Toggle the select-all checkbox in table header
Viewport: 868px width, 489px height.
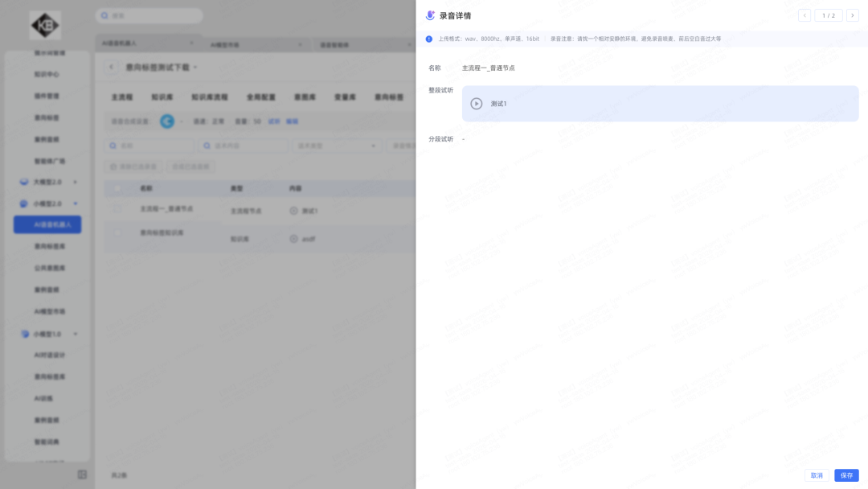[x=118, y=188]
